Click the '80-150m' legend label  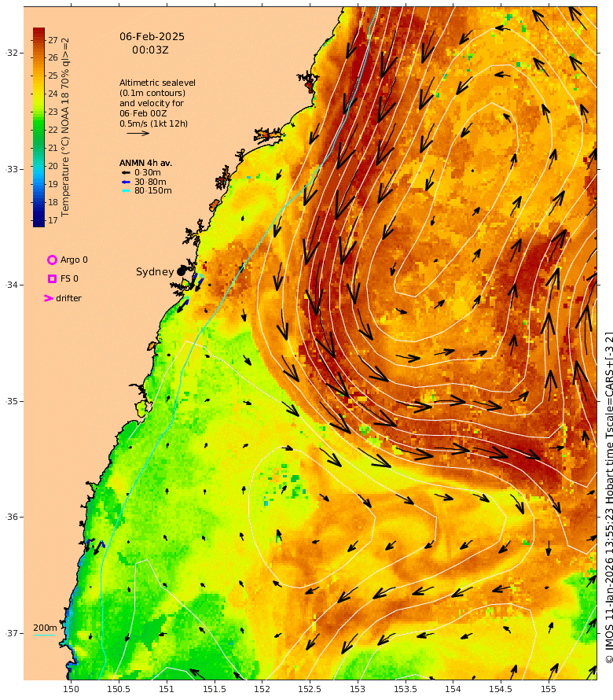point(153,190)
